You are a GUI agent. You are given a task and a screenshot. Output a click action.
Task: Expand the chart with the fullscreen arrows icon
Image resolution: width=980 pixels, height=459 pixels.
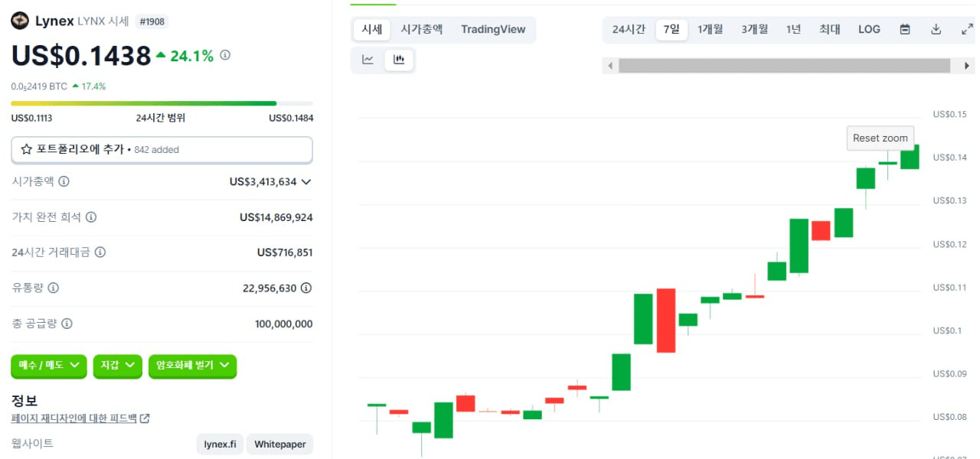tap(965, 28)
